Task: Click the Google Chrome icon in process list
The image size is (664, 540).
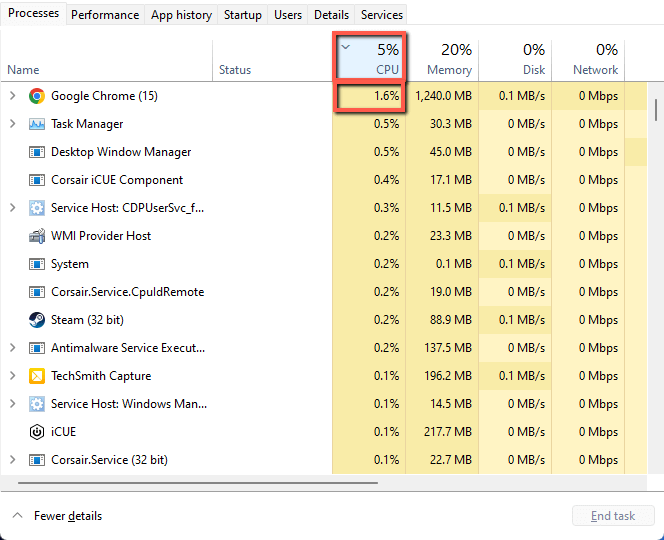Action: [37, 96]
